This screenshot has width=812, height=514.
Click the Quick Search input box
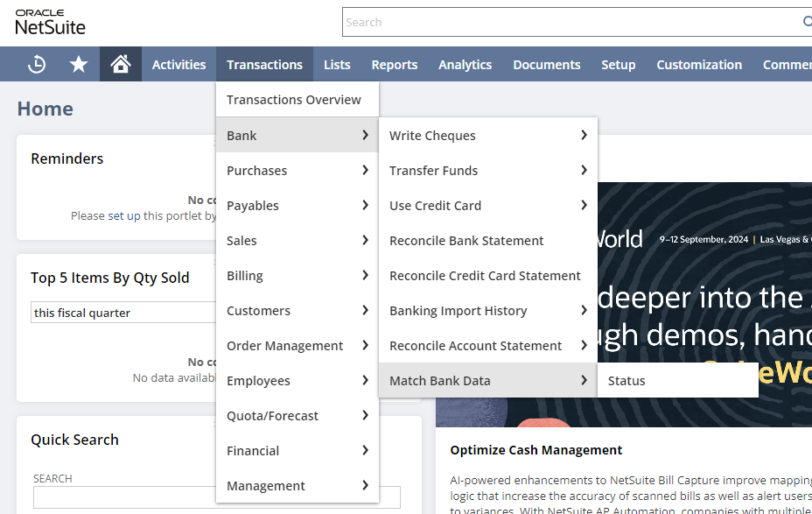tap(122, 497)
